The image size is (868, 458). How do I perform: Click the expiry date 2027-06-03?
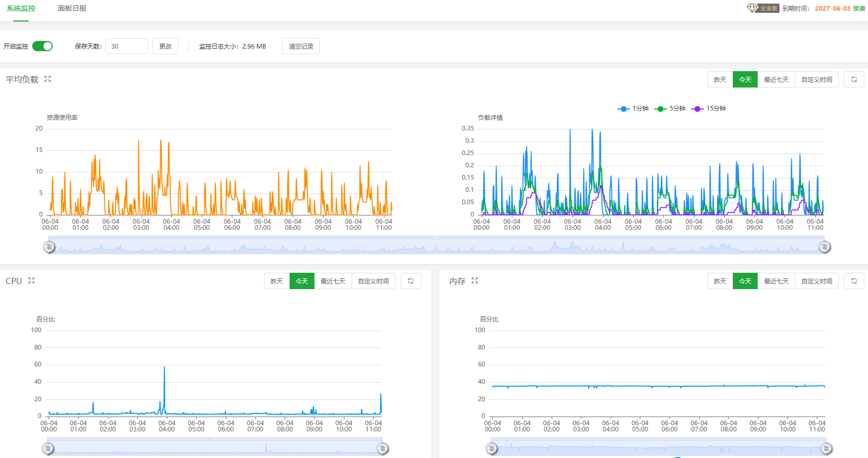[x=833, y=9]
